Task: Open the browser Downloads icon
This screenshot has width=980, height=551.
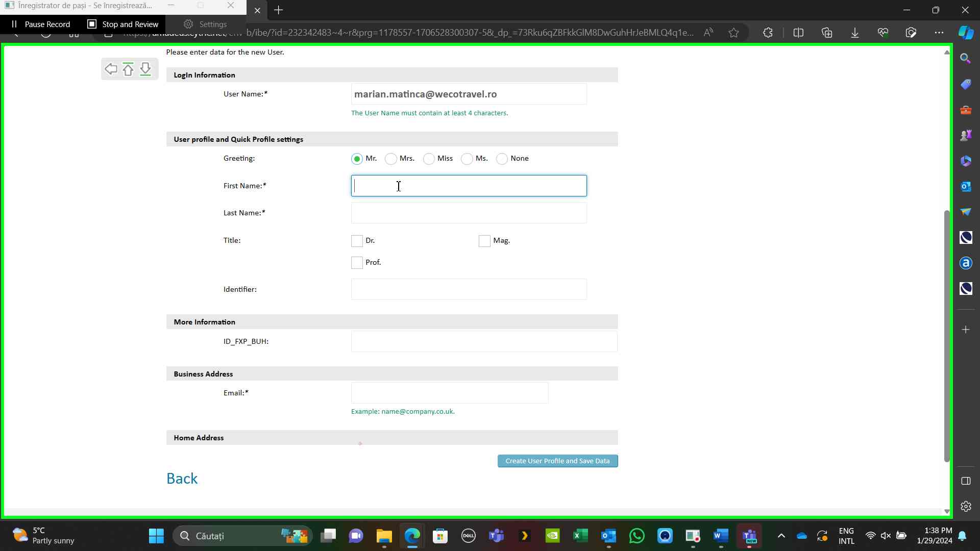Action: pyautogui.click(x=854, y=33)
